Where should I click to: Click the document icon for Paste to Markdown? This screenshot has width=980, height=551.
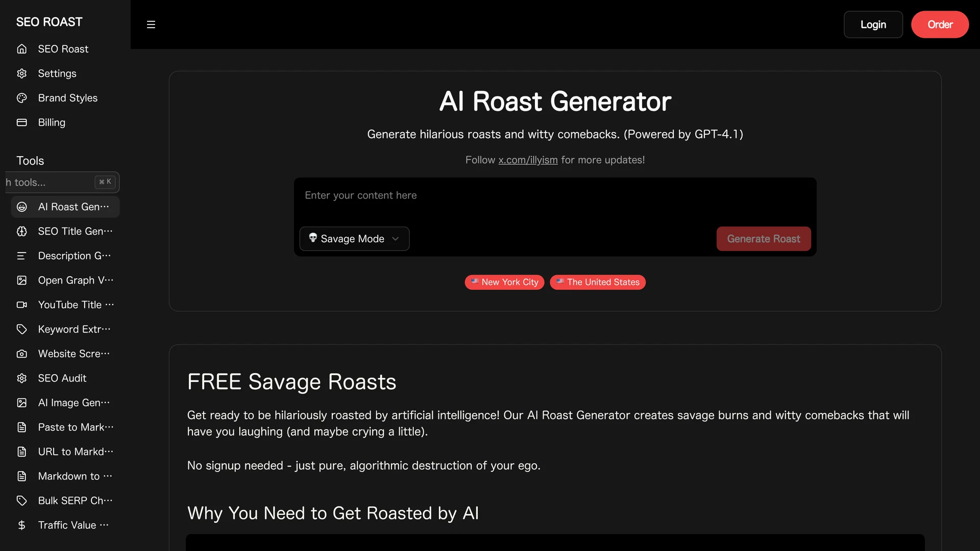click(x=21, y=427)
